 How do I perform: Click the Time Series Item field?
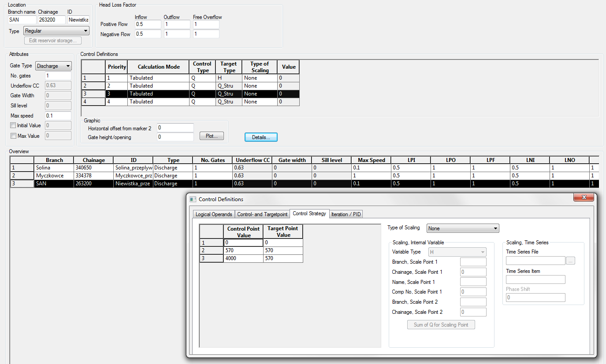pos(535,279)
